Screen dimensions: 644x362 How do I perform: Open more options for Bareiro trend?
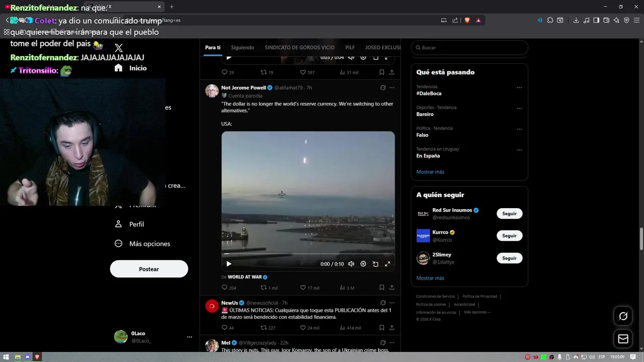pyautogui.click(x=519, y=108)
